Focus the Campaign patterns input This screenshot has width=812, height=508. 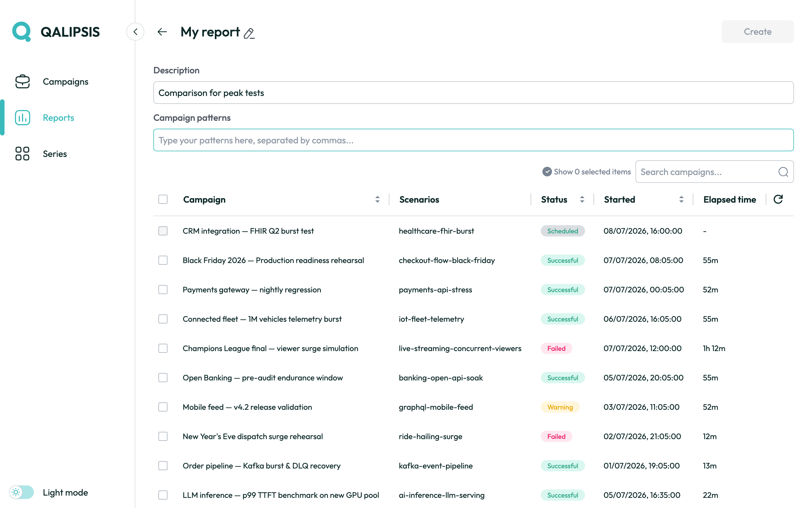[x=473, y=140]
